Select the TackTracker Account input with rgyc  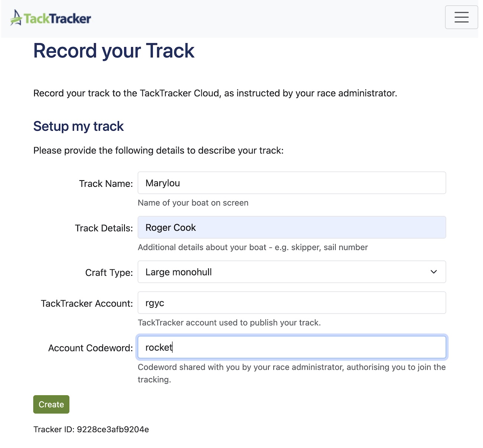click(291, 303)
